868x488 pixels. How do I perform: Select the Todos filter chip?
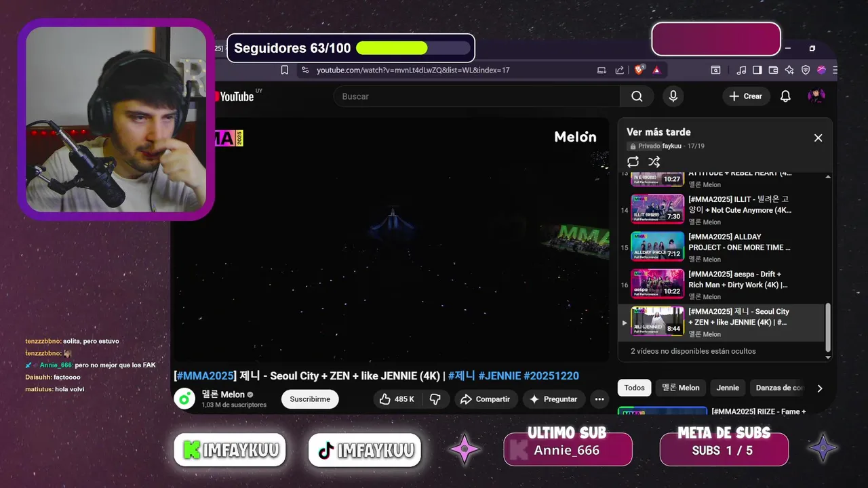634,388
